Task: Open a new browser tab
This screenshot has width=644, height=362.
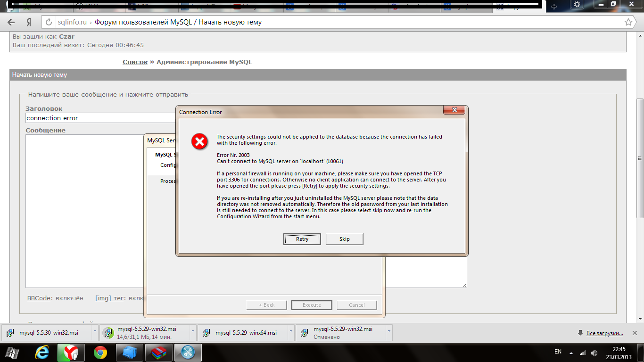Action: click(554, 6)
